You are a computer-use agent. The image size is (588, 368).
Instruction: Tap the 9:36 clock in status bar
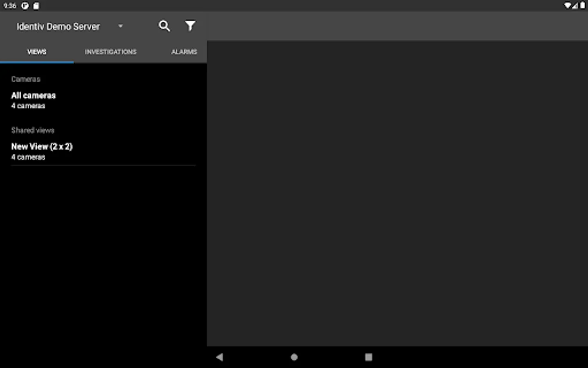10,6
